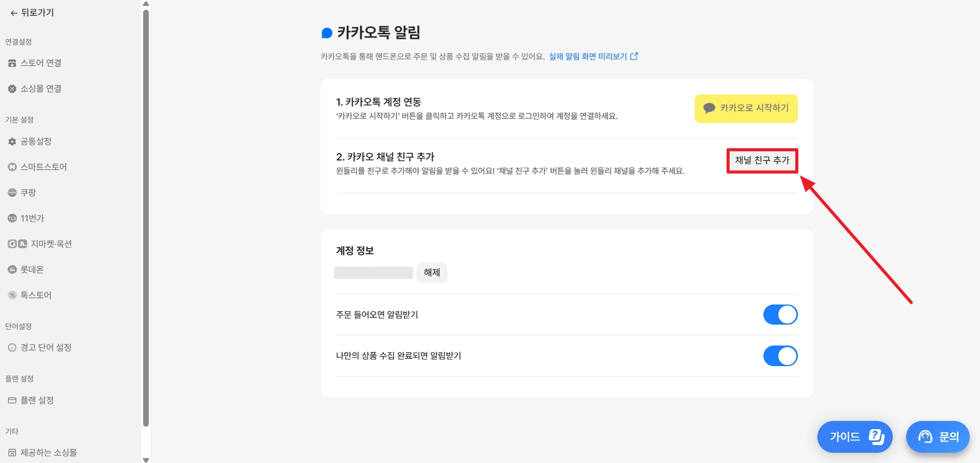Viewport: 980px width, 463px height.
Task: Click sidebar scrollbar up arrow
Action: [146, 4]
